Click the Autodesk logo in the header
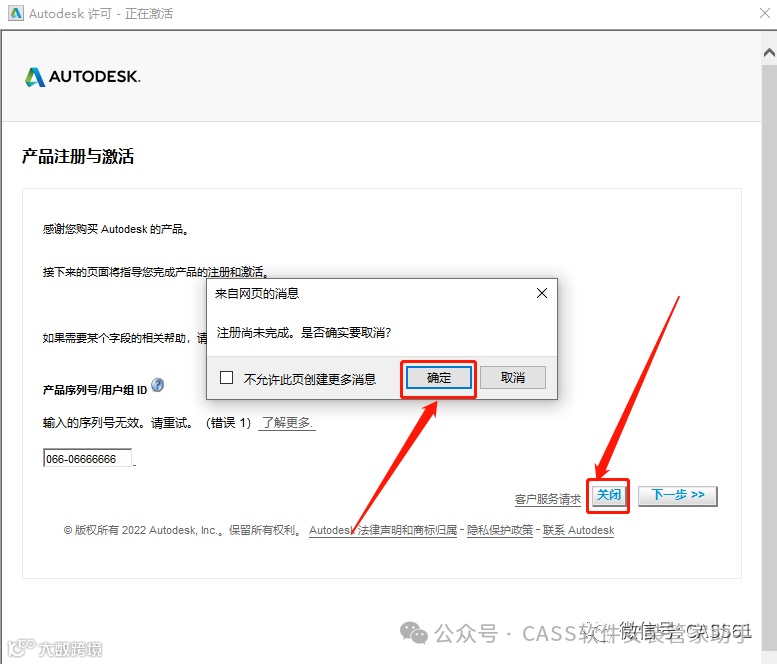777x664 pixels. point(83,77)
